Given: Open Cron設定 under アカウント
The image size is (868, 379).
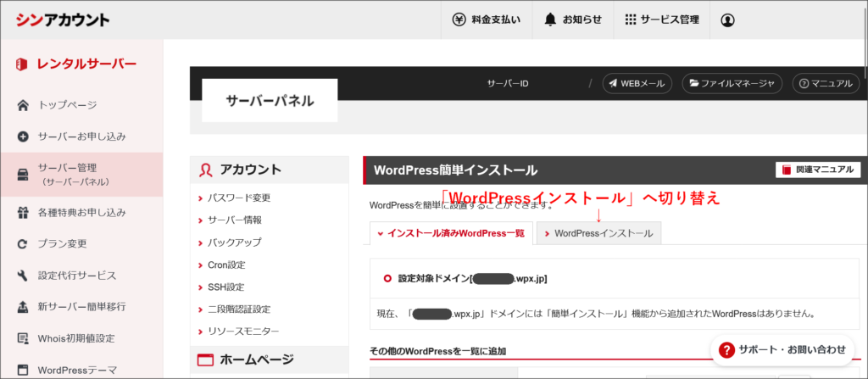Looking at the screenshot, I should pyautogui.click(x=225, y=265).
